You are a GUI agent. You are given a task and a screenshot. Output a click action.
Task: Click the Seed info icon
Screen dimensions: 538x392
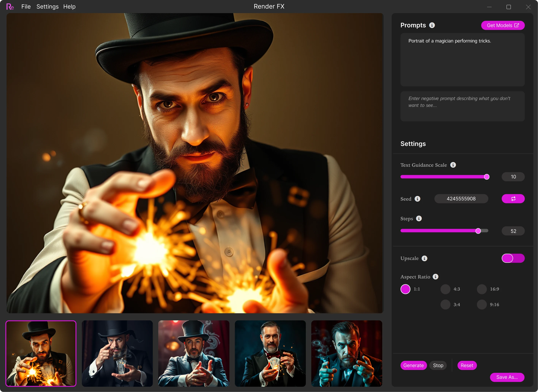tap(418, 199)
